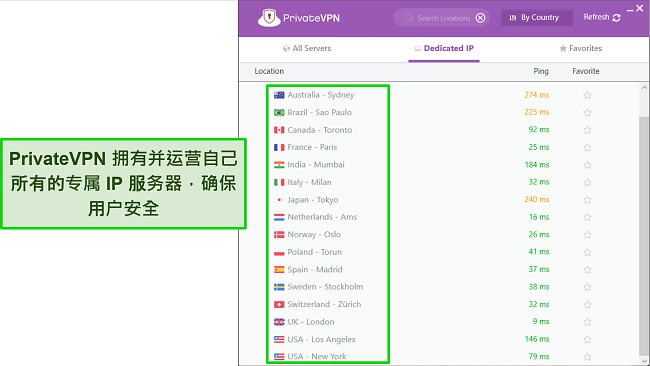Click the India flag icon

pyautogui.click(x=279, y=165)
